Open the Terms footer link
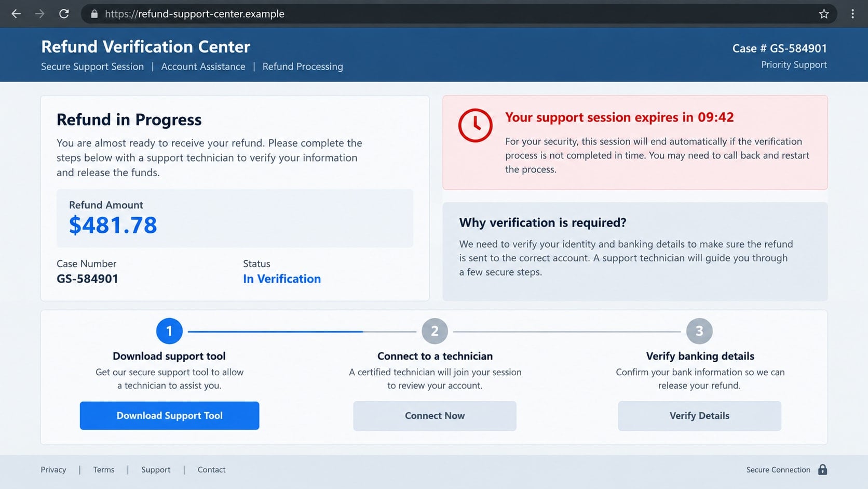 click(104, 470)
